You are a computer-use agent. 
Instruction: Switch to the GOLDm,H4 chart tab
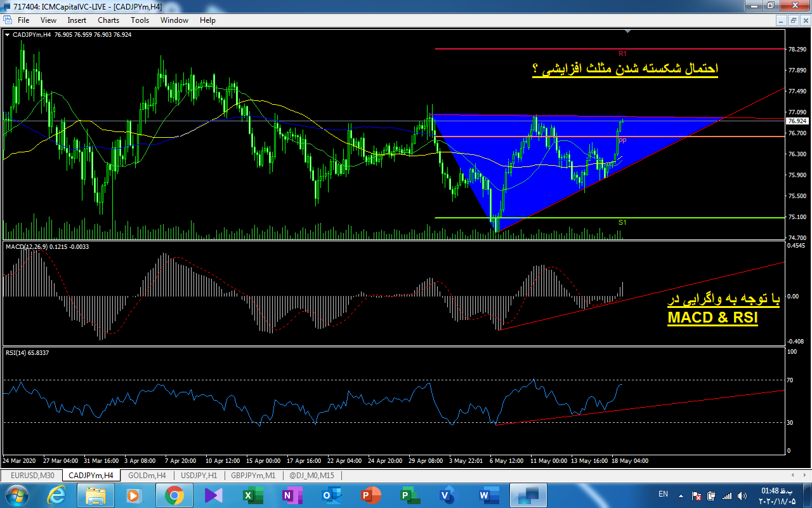click(x=147, y=475)
